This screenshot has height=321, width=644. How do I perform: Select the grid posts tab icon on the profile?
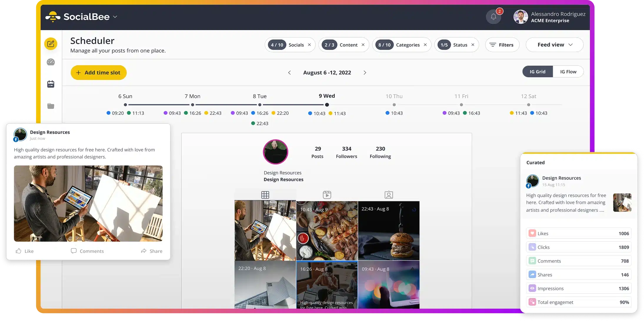266,195
